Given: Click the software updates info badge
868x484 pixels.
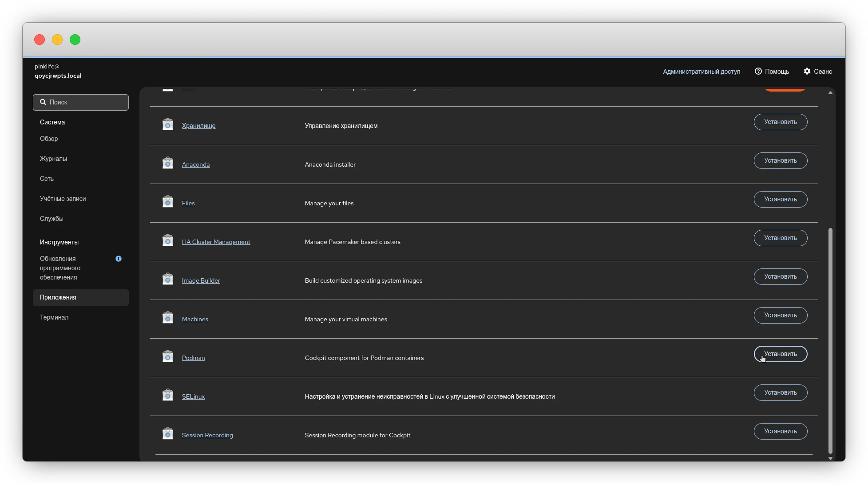Looking at the screenshot, I should [x=119, y=259].
